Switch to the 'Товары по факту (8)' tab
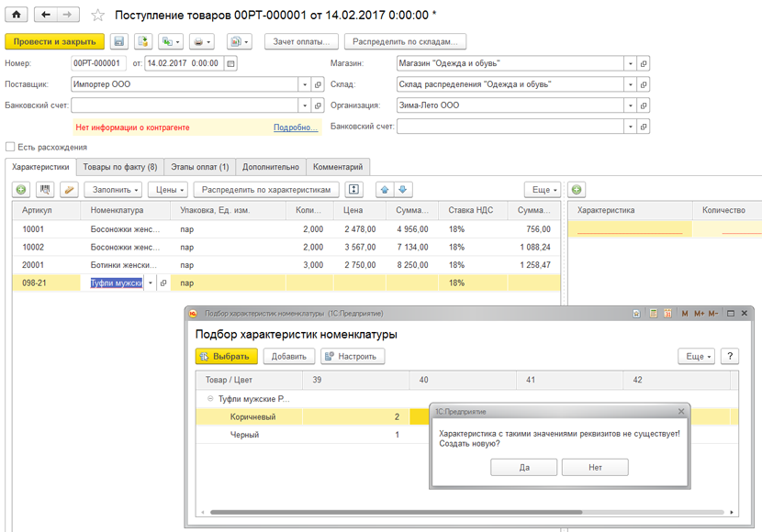The width and height of the screenshot is (762, 532). tap(119, 167)
